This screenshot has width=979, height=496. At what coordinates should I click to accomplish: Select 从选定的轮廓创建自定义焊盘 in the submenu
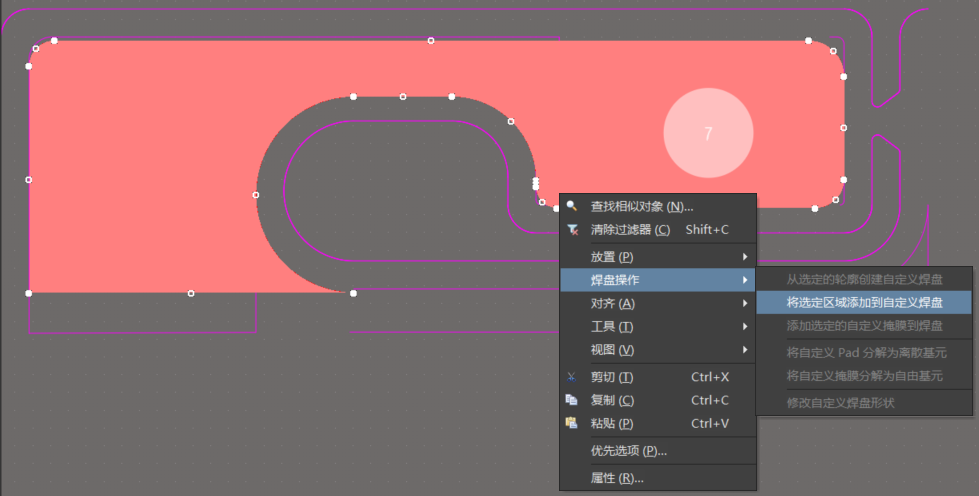(x=864, y=279)
